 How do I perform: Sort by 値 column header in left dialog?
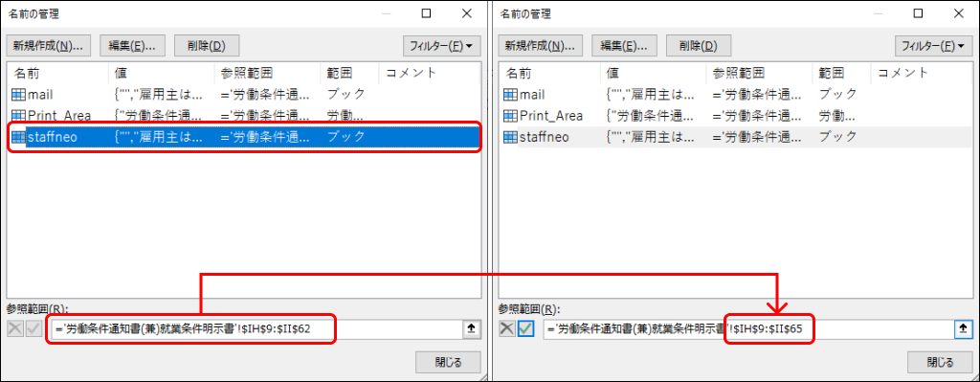(x=161, y=73)
